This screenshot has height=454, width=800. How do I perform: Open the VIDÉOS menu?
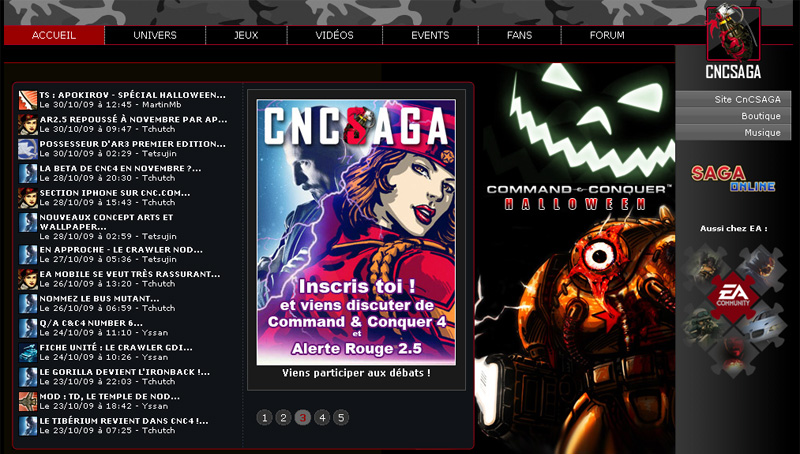coord(335,35)
